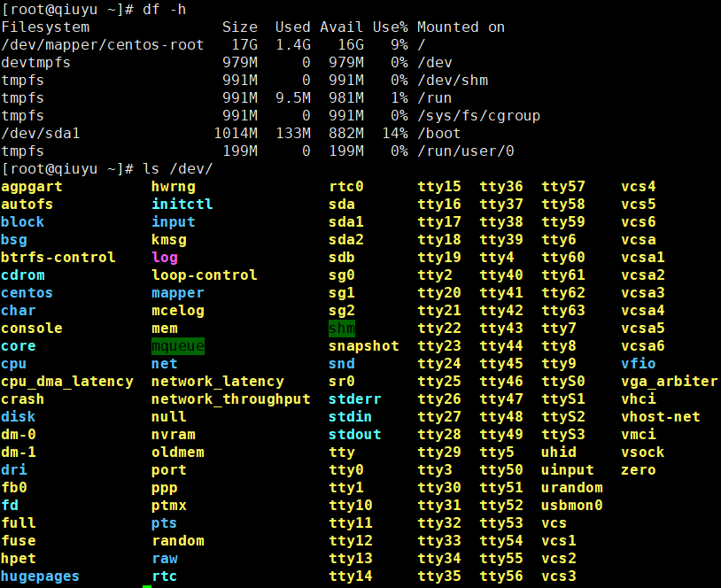Select "/dev/mapper/centos-root" filesystem entry
Screen dimensions: 721x588
pos(103,45)
